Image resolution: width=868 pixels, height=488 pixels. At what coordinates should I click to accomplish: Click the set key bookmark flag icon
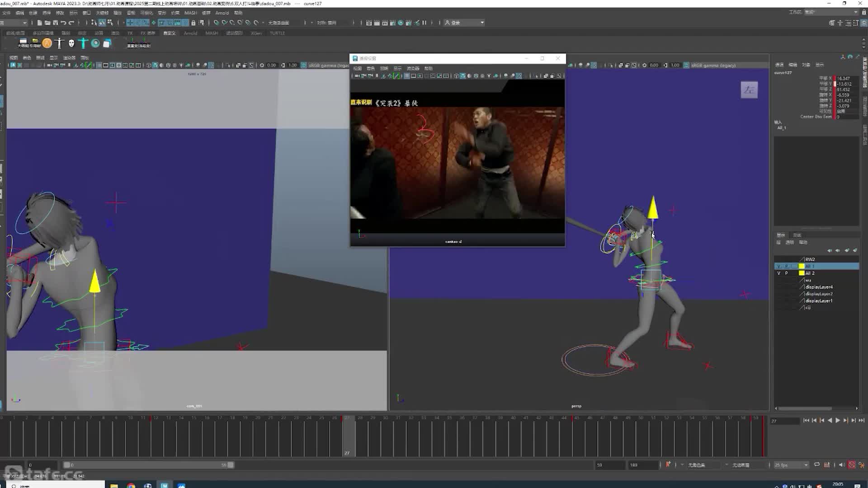[668, 465]
